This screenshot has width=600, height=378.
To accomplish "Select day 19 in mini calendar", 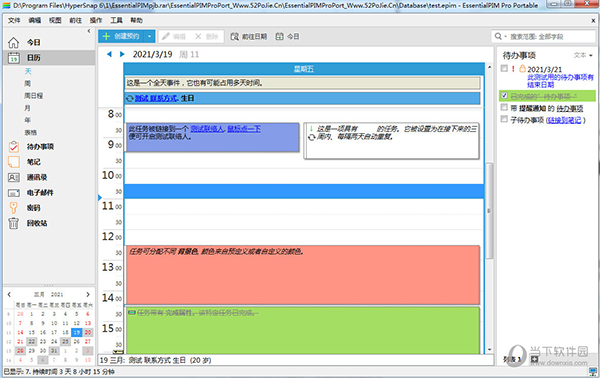I will (x=77, y=332).
